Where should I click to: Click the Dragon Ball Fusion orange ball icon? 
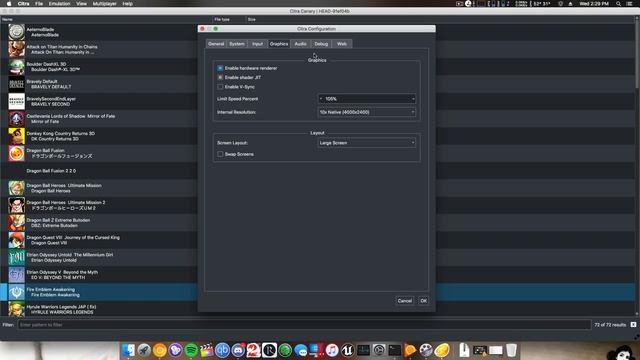[17, 153]
